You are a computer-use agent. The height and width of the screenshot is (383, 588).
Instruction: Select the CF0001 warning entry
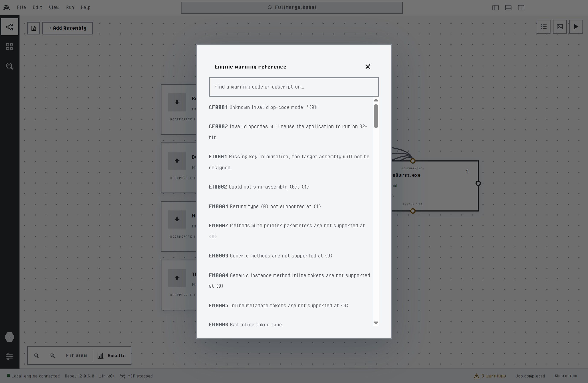(x=264, y=107)
